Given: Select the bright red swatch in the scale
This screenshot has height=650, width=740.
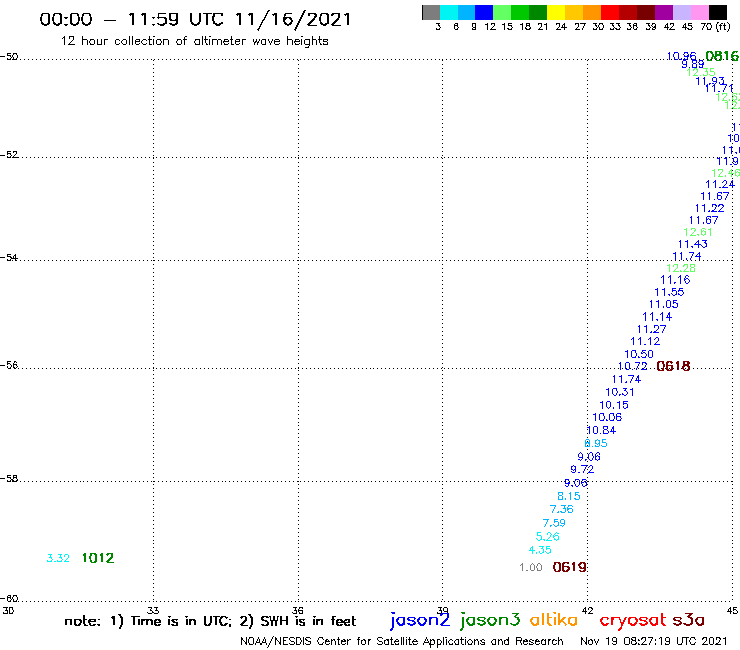Looking at the screenshot, I should [610, 12].
